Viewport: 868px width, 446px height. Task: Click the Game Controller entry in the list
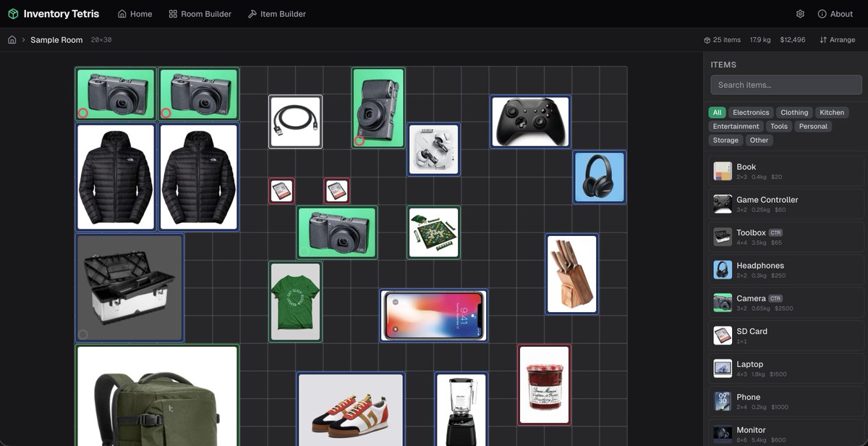point(786,204)
